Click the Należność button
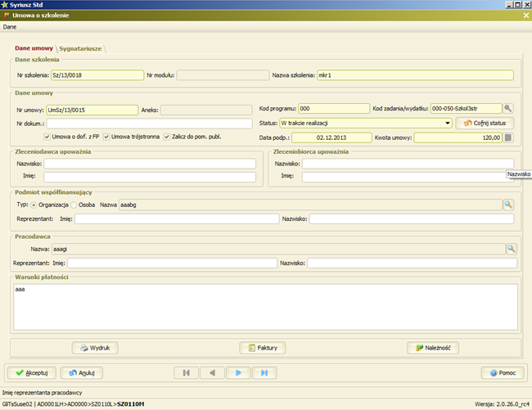532x410 pixels. pyautogui.click(x=433, y=348)
